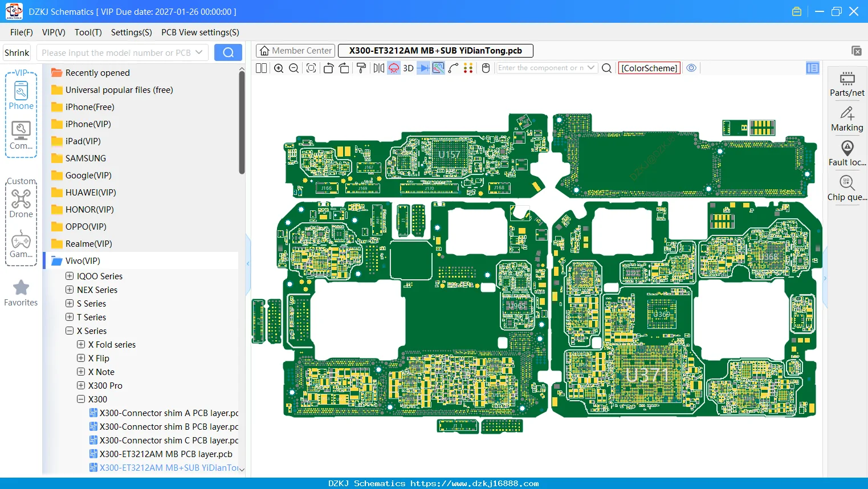Select chip U371 on the board
The width and height of the screenshot is (868, 489).
coord(646,375)
